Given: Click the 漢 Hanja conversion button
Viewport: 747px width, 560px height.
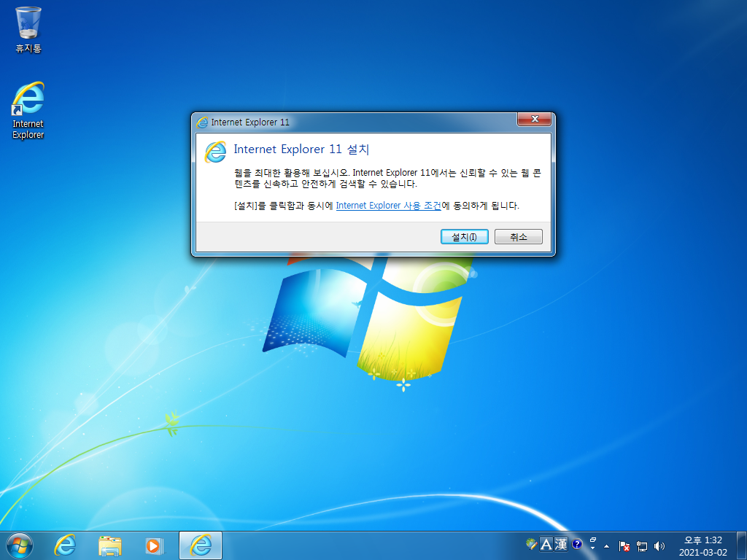Looking at the screenshot, I should click(561, 544).
